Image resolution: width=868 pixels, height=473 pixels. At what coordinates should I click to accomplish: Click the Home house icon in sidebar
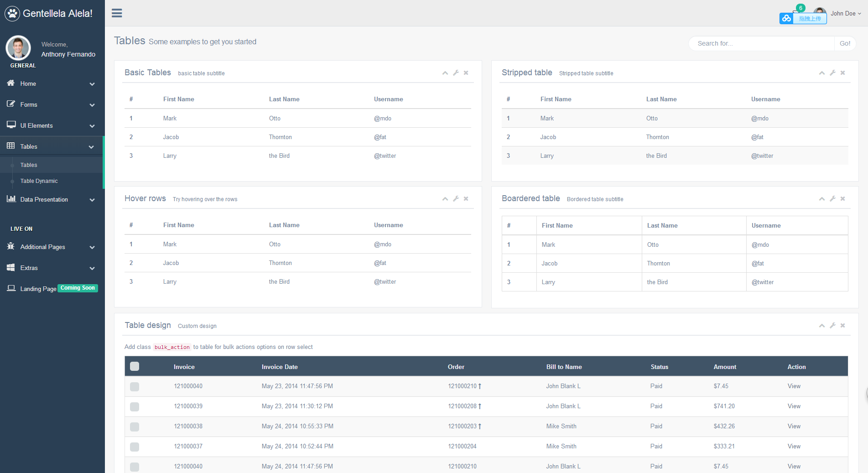coord(11,83)
